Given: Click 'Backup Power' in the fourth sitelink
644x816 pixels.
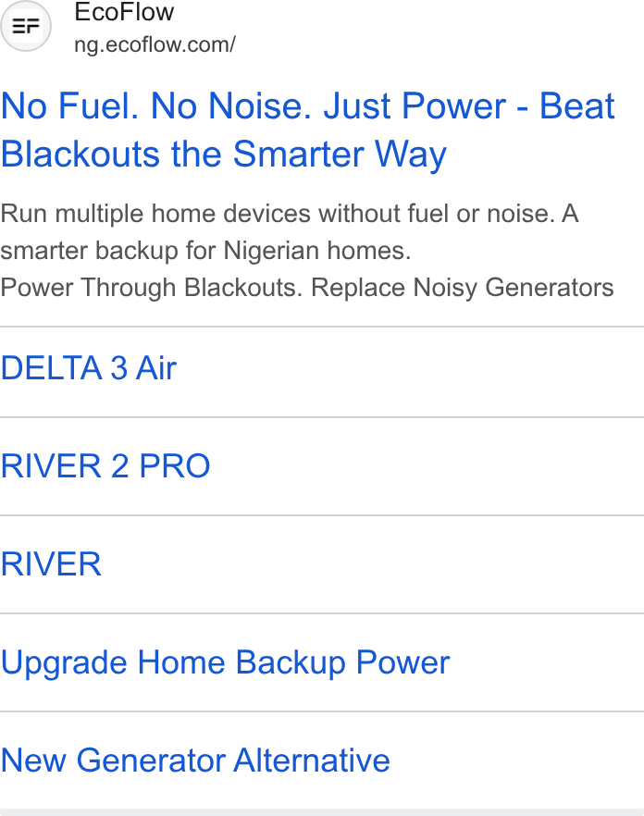Looking at the screenshot, I should click(342, 662).
